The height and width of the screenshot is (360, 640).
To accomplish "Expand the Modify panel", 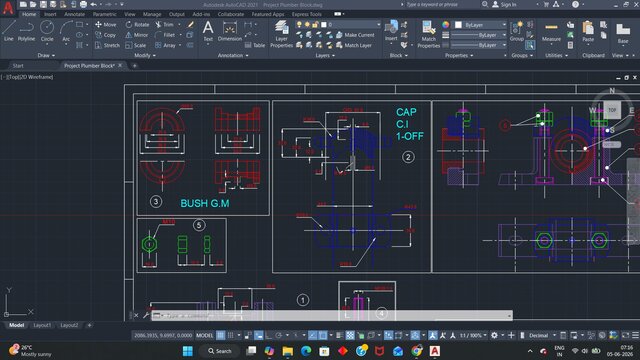I will point(145,55).
